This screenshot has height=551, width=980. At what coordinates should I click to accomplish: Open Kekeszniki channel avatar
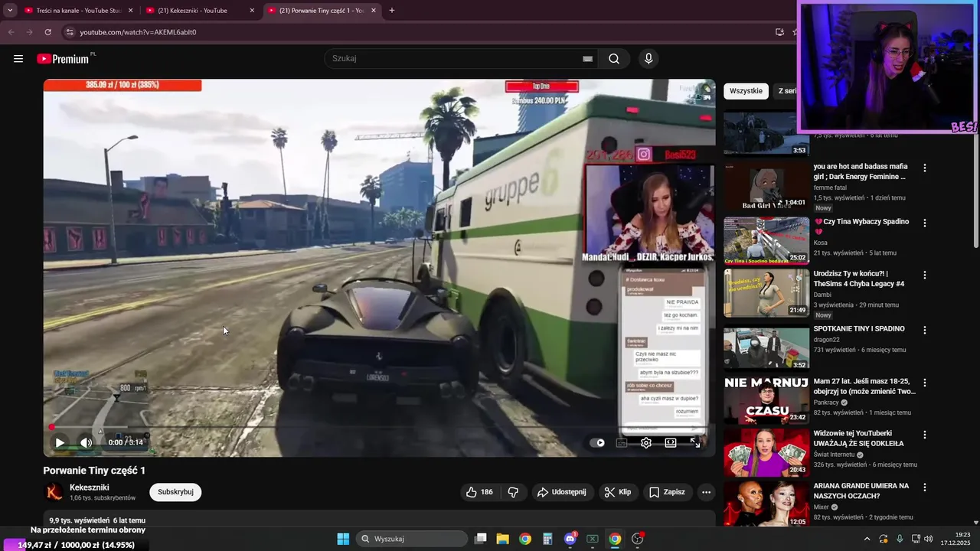click(x=54, y=492)
